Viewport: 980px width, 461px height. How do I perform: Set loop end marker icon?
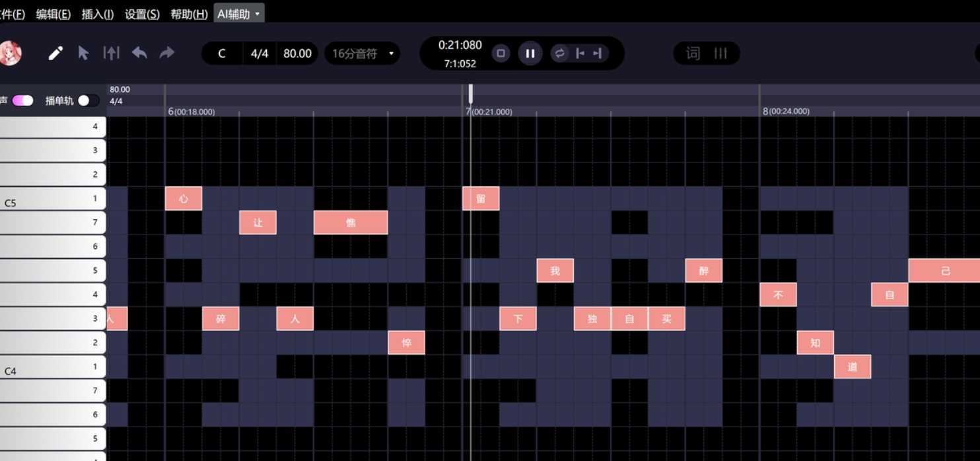pyautogui.click(x=598, y=53)
